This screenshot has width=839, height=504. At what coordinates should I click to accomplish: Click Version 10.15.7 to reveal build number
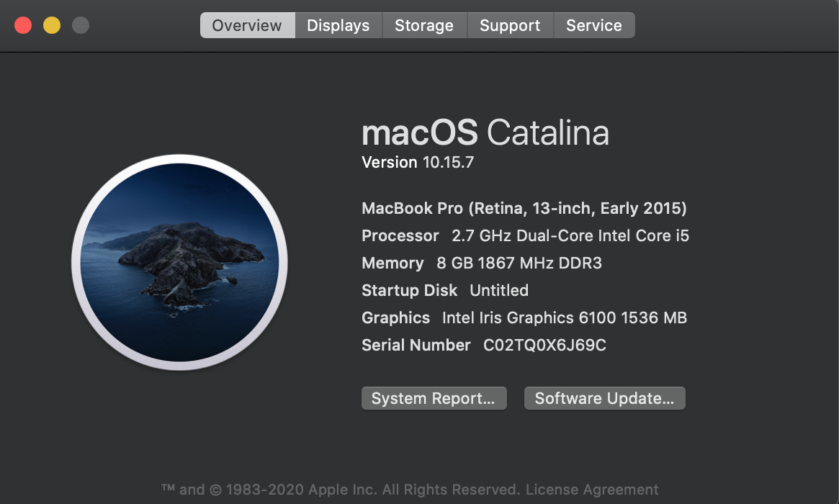(418, 163)
